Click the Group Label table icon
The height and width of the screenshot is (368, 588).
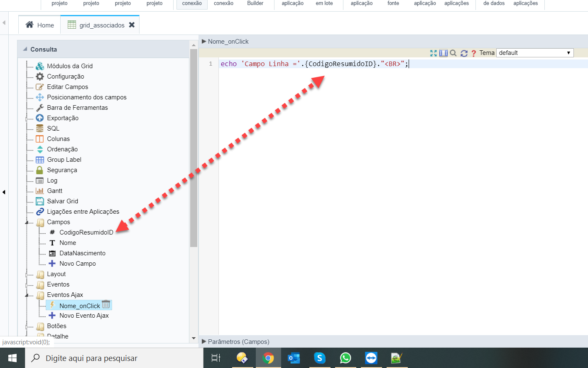click(x=40, y=160)
